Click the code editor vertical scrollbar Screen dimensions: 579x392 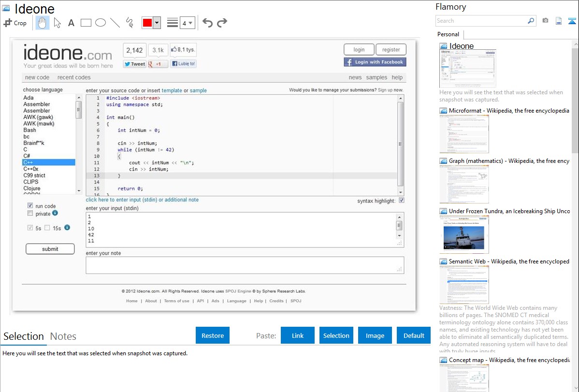400,145
